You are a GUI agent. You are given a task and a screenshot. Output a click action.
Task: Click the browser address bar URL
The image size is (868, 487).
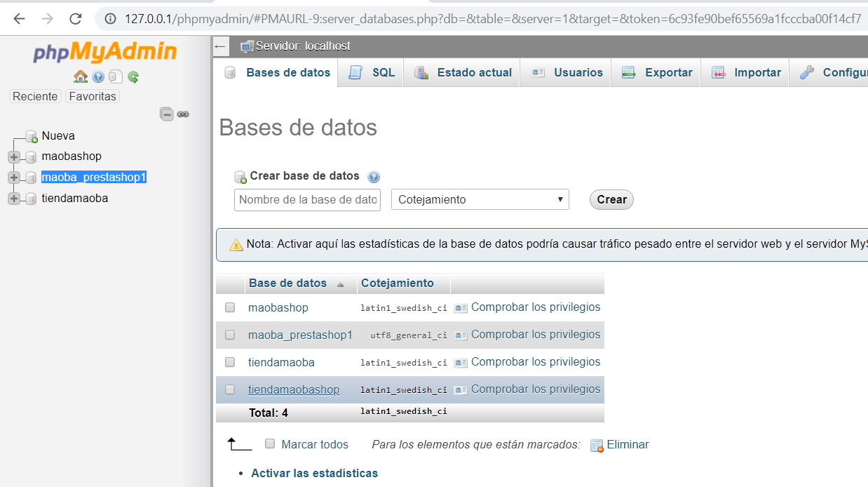point(493,19)
